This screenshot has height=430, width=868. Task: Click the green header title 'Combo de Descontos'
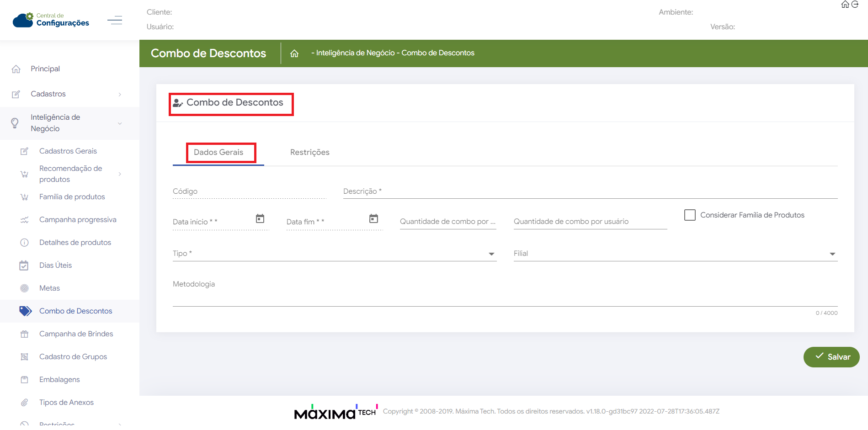[x=208, y=53]
